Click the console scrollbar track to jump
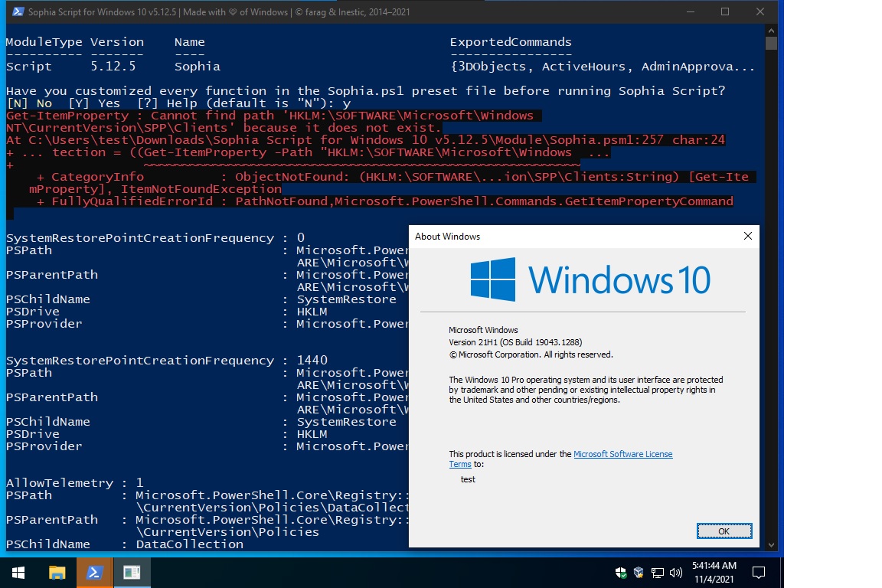The width and height of the screenshot is (882, 588). coord(772,306)
